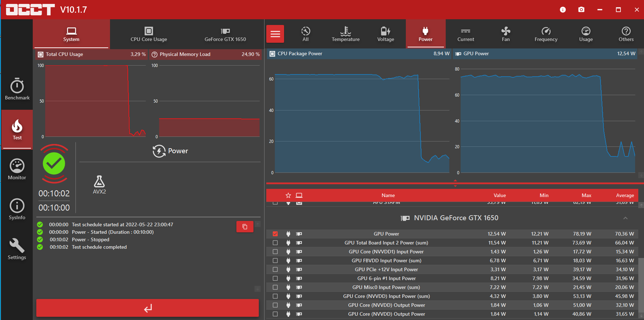Switch to the System tab
Image resolution: width=644 pixels, height=320 pixels.
[x=71, y=34]
